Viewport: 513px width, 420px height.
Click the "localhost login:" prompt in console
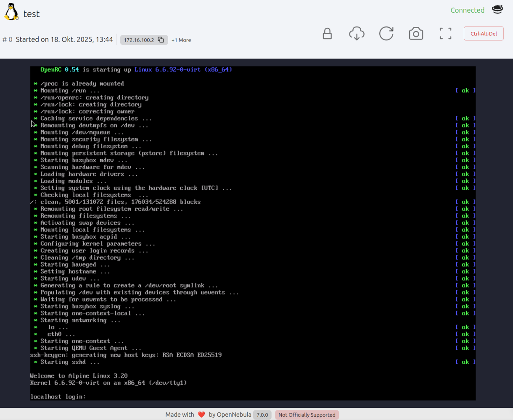(58, 396)
